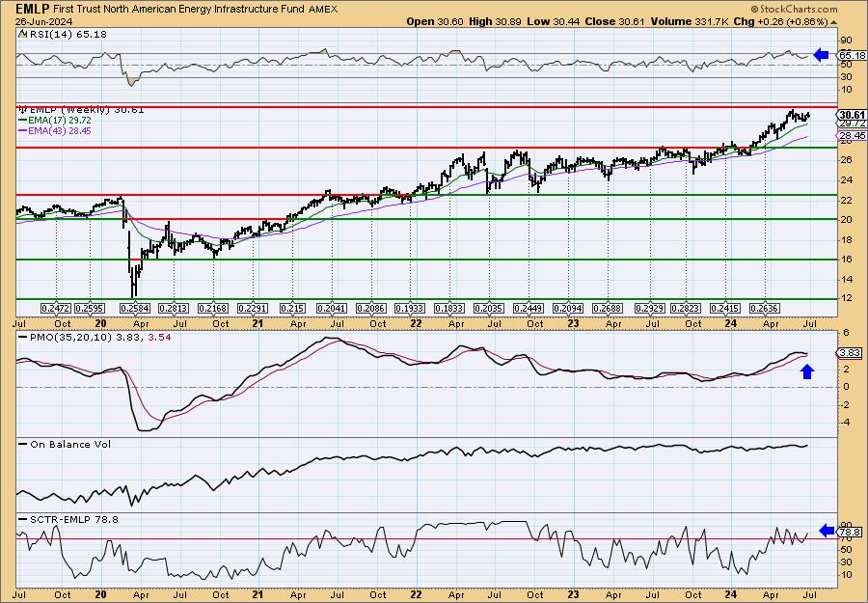Click the RSI(14) 65.18 indicator label
Screen dimensions: 868x603
coord(63,34)
